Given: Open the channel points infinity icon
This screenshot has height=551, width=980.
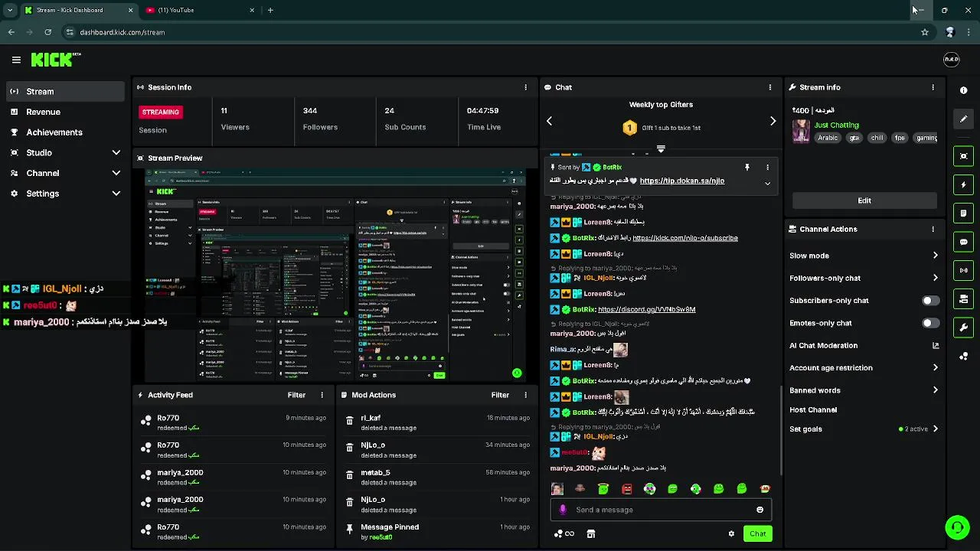Looking at the screenshot, I should point(564,534).
